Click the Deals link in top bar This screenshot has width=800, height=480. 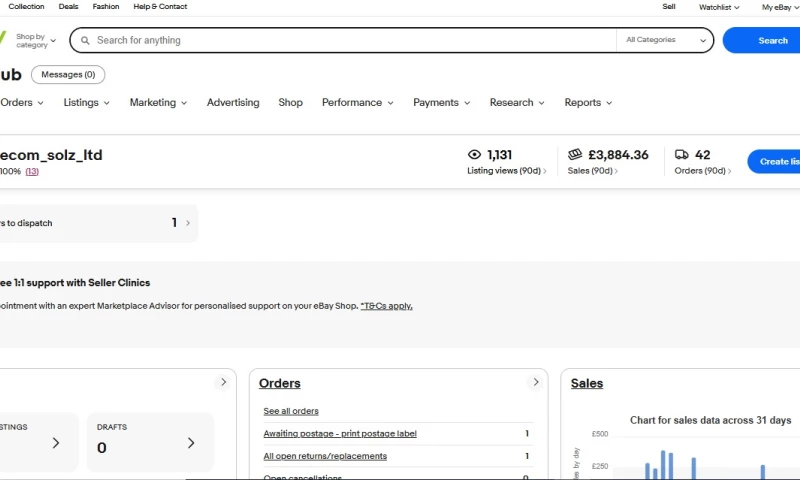coord(68,7)
